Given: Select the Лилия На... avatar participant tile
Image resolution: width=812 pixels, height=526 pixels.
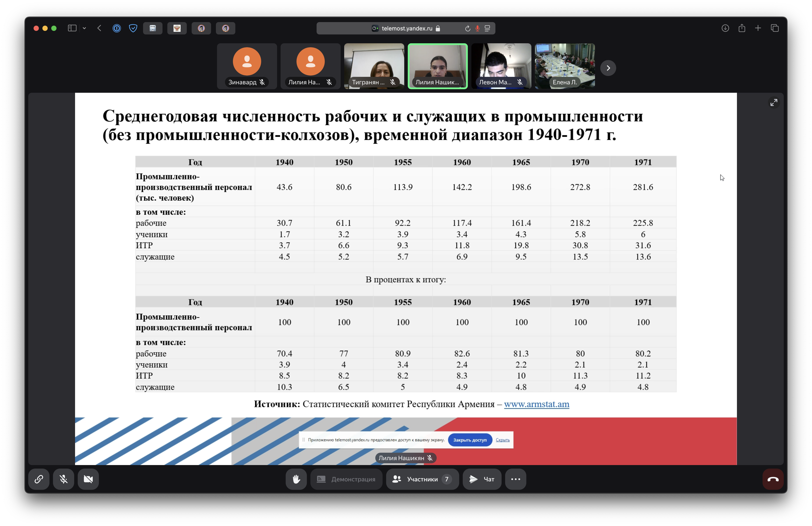Looking at the screenshot, I should pyautogui.click(x=310, y=66).
